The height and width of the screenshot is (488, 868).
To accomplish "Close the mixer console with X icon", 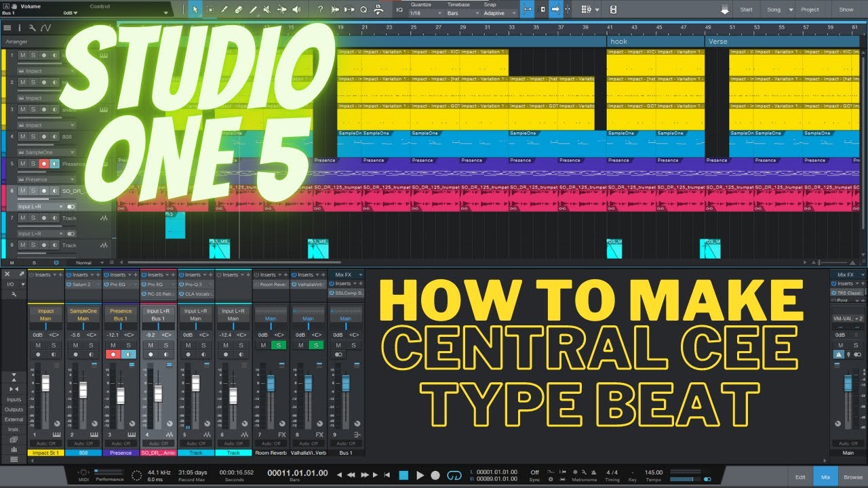I will click(7, 274).
